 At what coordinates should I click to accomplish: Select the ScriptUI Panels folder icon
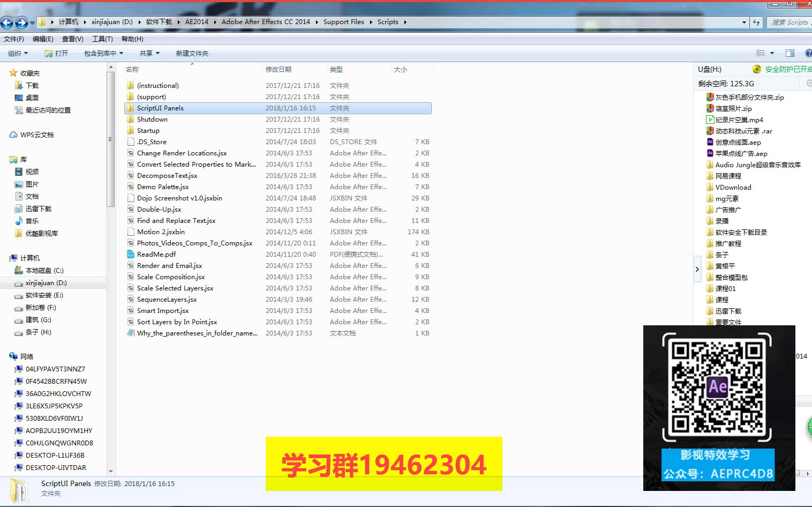[130, 108]
